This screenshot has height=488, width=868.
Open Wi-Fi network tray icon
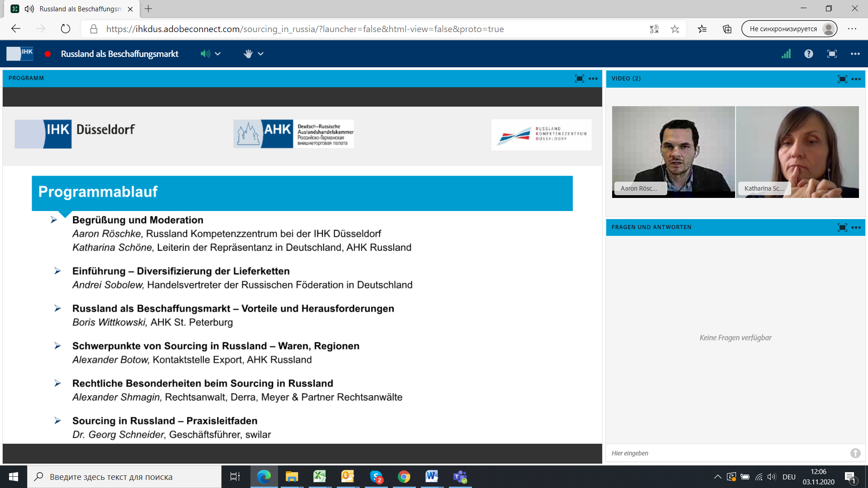(x=759, y=477)
